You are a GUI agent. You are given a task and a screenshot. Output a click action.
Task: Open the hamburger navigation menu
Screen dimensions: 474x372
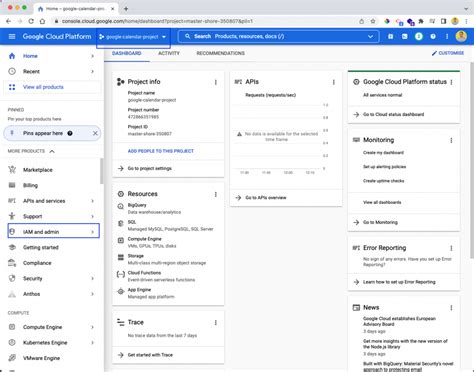point(12,36)
